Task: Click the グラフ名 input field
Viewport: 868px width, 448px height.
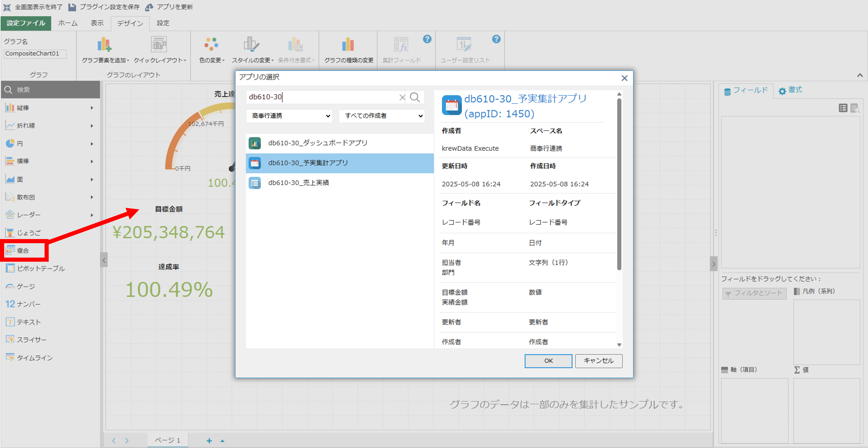Action: pos(35,54)
